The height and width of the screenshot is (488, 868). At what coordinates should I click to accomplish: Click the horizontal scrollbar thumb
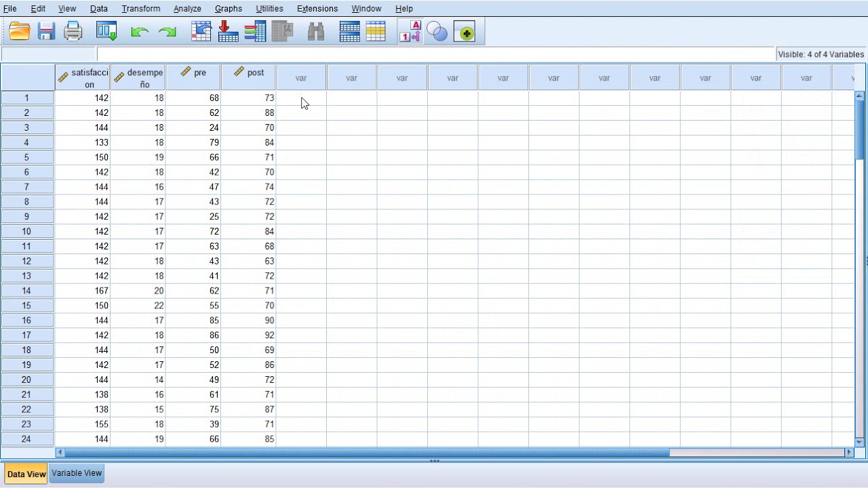point(367,452)
